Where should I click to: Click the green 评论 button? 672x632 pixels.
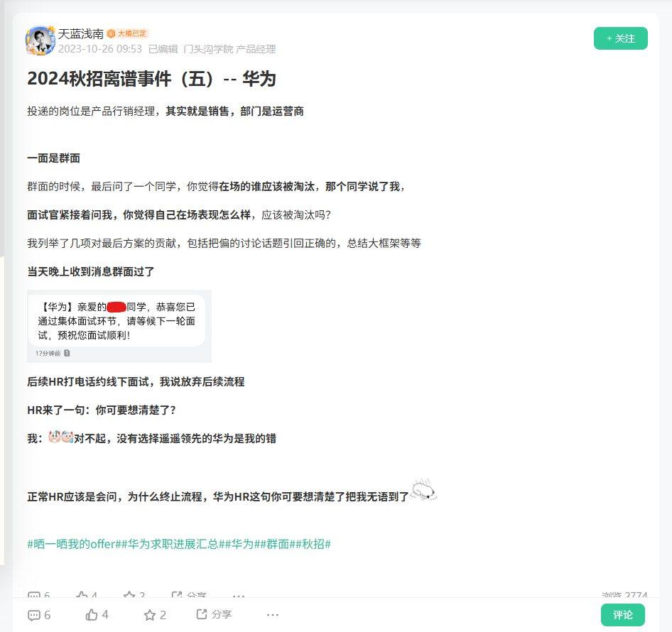[622, 615]
